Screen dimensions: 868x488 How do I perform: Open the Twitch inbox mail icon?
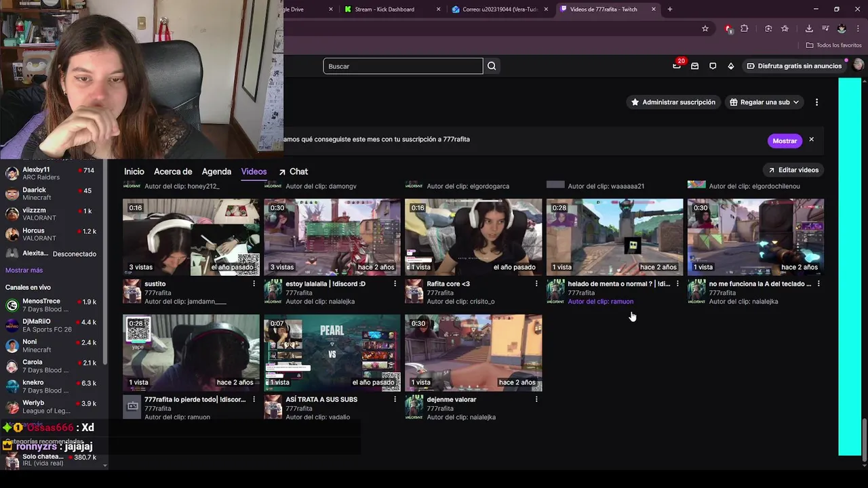tap(694, 66)
